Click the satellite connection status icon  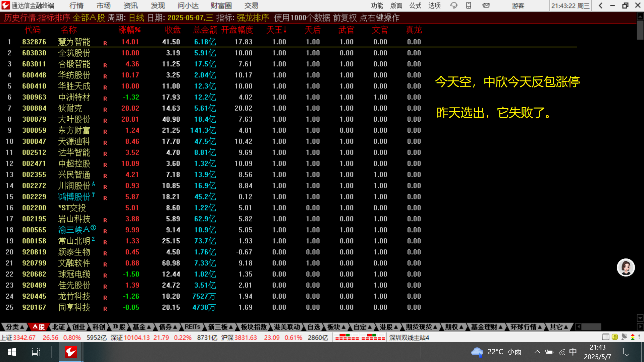(x=624, y=337)
